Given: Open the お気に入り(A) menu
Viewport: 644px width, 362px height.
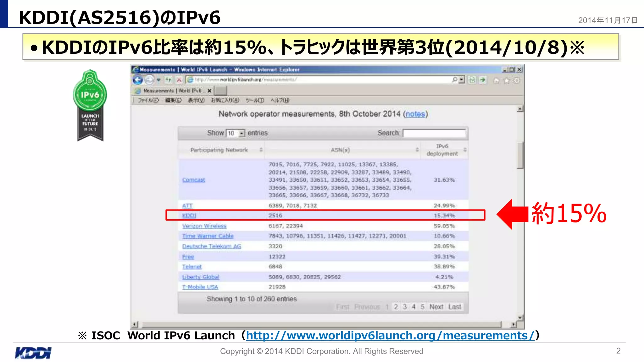Looking at the screenshot, I should [225, 100].
